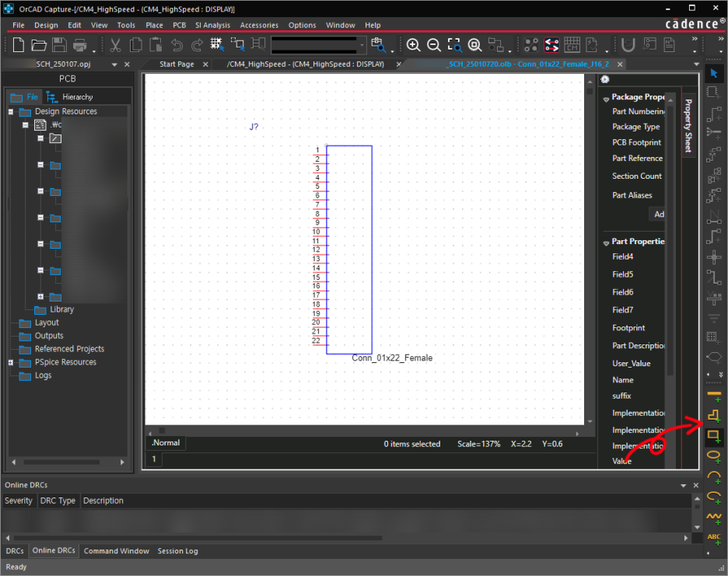Click the Zoom In magnifier

413,45
